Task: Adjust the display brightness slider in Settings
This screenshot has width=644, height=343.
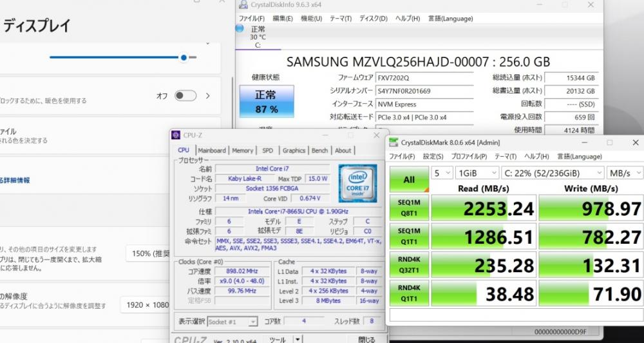Action: pos(123,57)
